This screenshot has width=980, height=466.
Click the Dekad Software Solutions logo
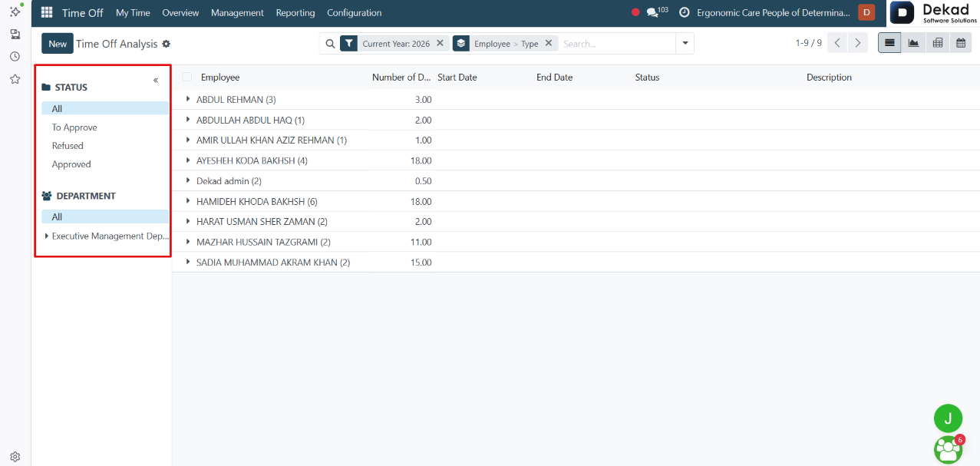(934, 13)
